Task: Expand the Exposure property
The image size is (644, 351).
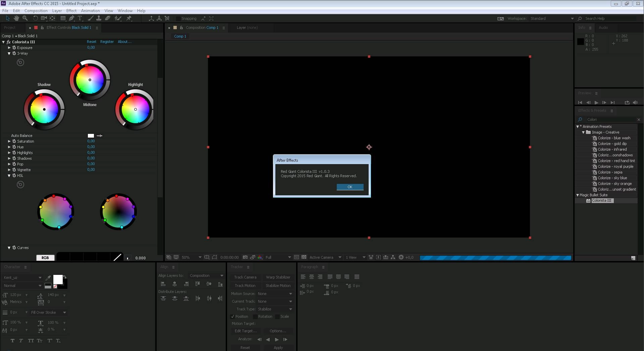Action: (x=9, y=48)
